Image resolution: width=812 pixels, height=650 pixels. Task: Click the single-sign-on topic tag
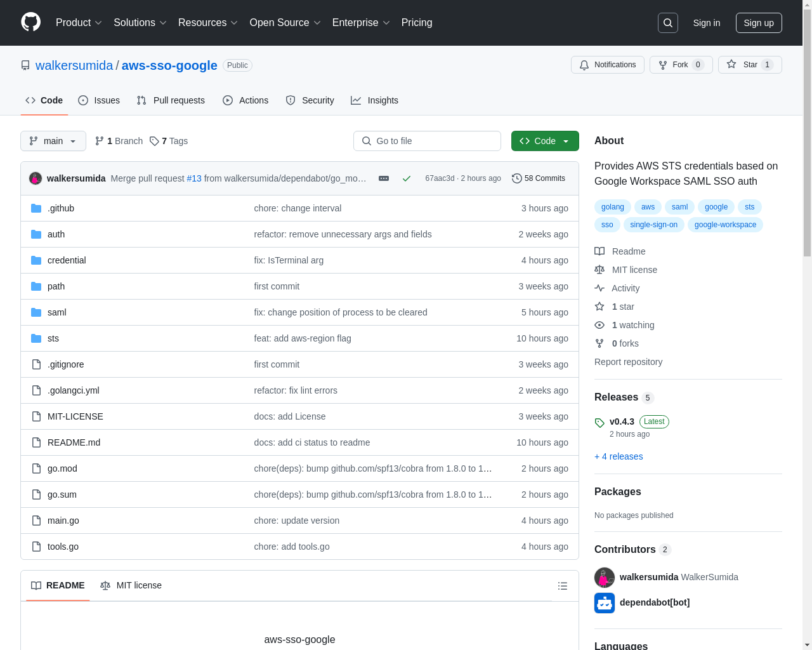coord(654,225)
